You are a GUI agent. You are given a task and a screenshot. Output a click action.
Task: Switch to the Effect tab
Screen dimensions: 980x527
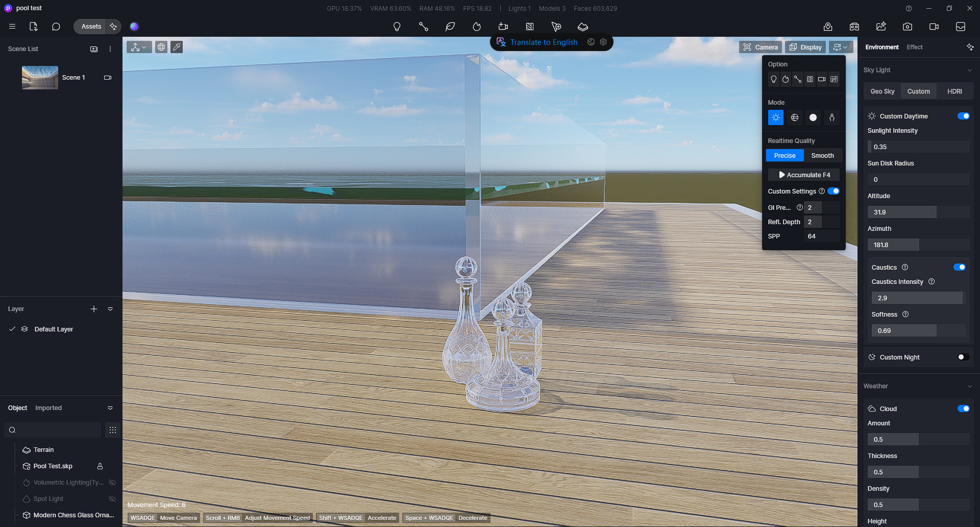point(914,47)
